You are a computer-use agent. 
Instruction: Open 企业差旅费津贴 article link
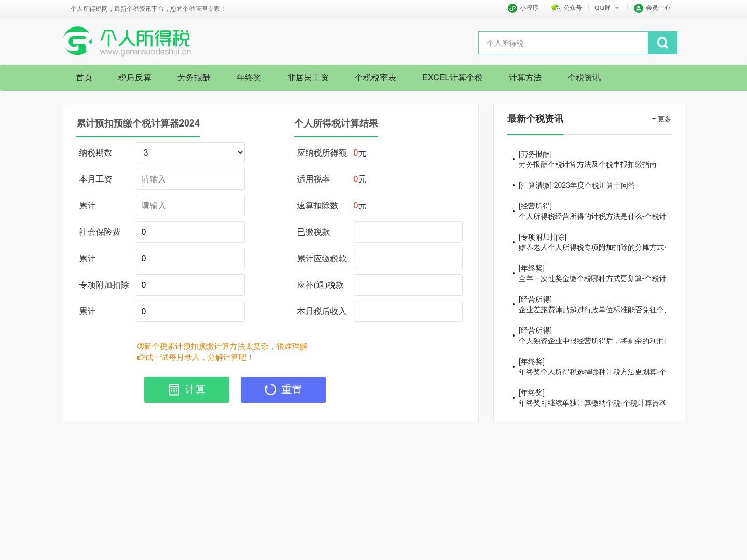coord(592,310)
